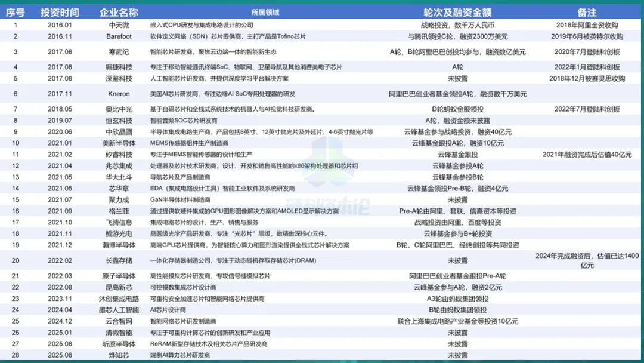Screen dimensions: 644x363
Task: Click the 所属领域 column header
Action: 265,13
